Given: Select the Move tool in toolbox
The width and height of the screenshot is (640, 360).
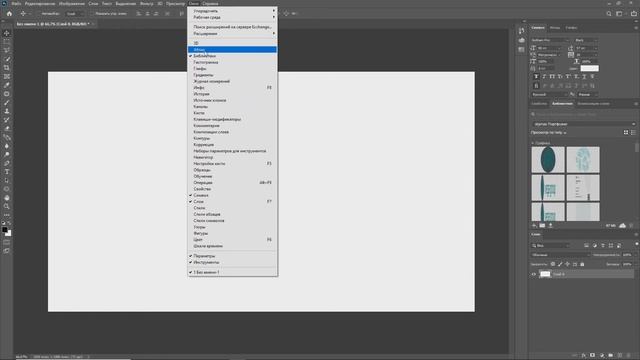Looking at the screenshot, I should click(x=7, y=33).
